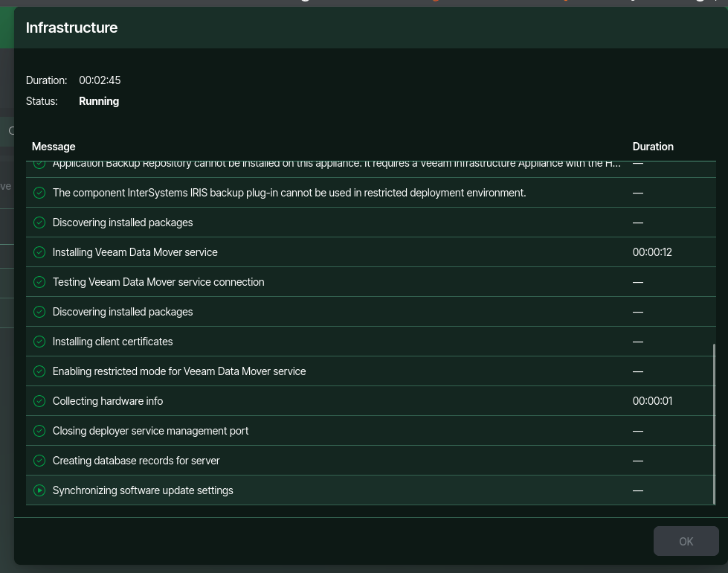Click success icon for Enabling restricted mode row
The width and height of the screenshot is (728, 573).
(x=39, y=371)
